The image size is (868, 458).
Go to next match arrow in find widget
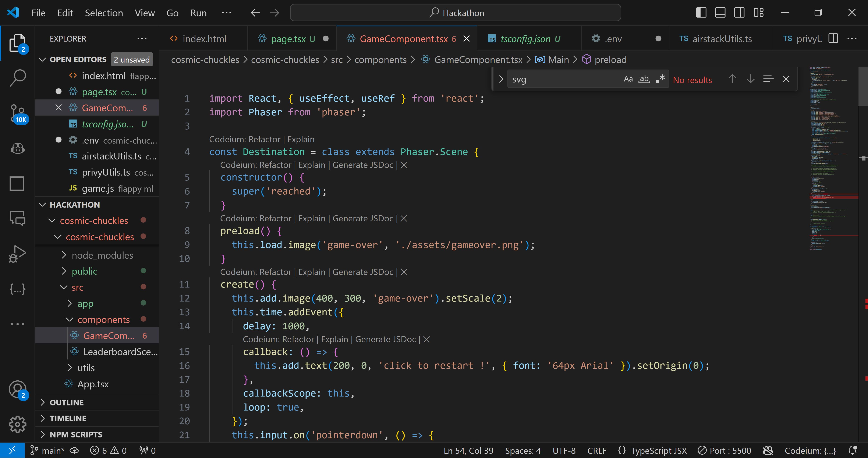point(750,79)
